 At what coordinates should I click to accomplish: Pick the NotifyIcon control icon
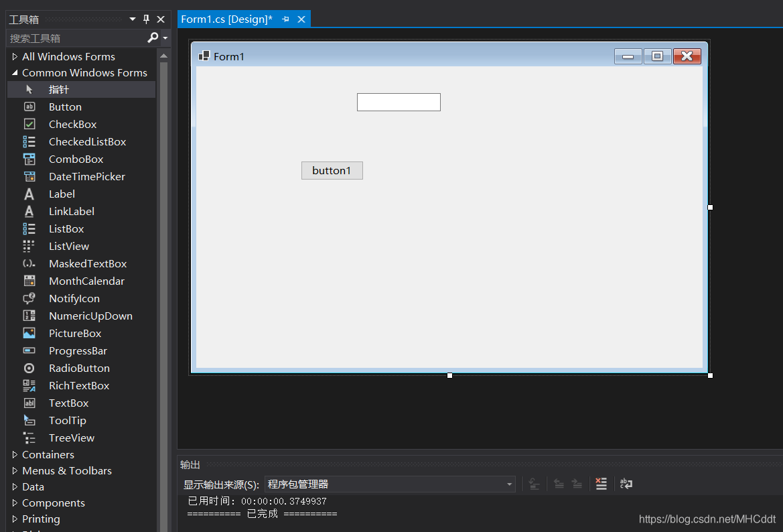point(29,299)
